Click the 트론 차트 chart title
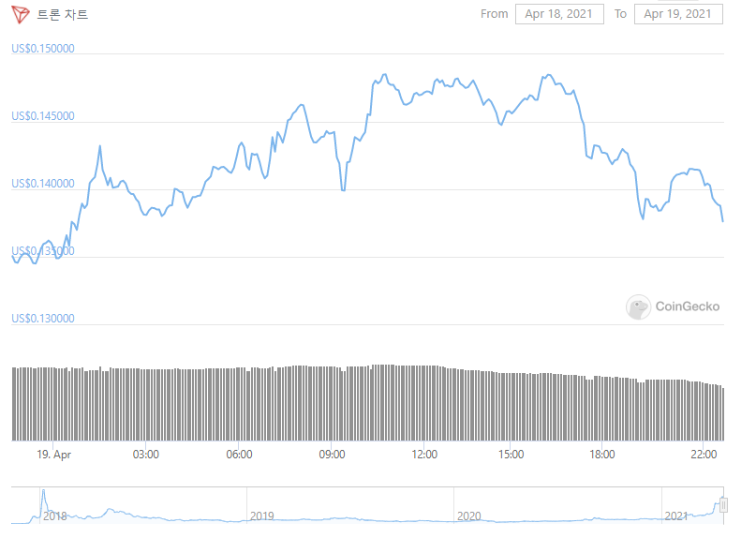This screenshot has width=756, height=538. pyautogui.click(x=62, y=14)
